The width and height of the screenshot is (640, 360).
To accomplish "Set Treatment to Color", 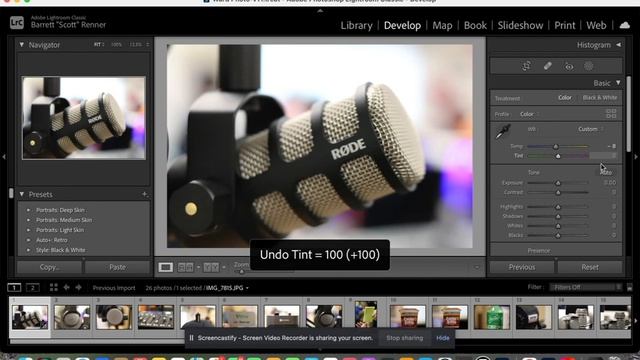I will (565, 98).
